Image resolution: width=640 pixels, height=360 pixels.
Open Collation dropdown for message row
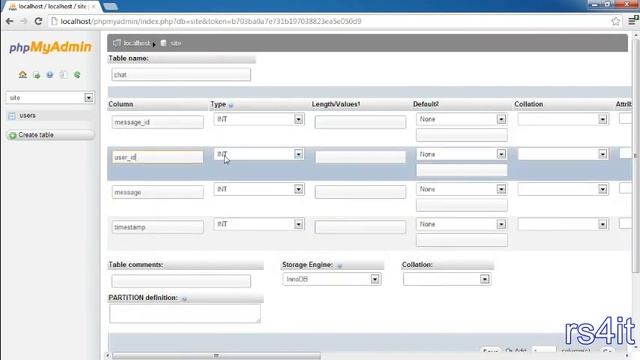pyautogui.click(x=602, y=189)
